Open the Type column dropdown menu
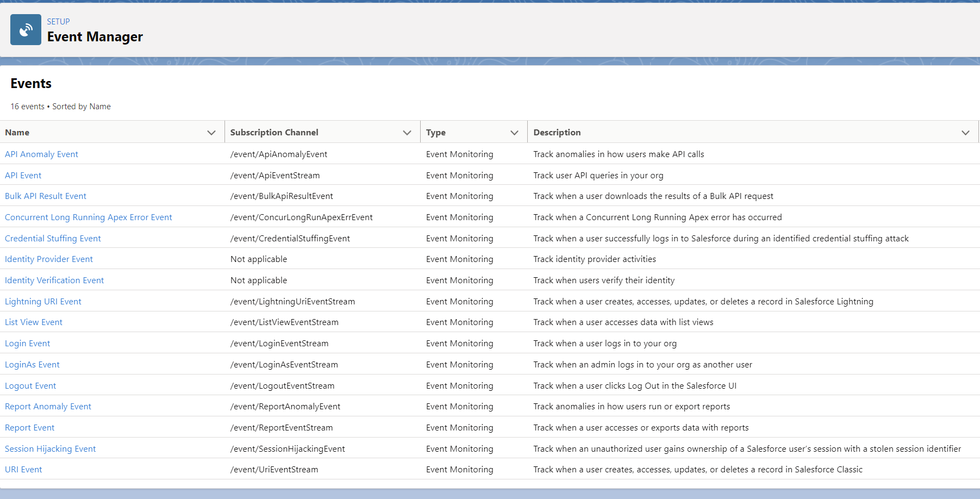The image size is (980, 499). [x=514, y=132]
